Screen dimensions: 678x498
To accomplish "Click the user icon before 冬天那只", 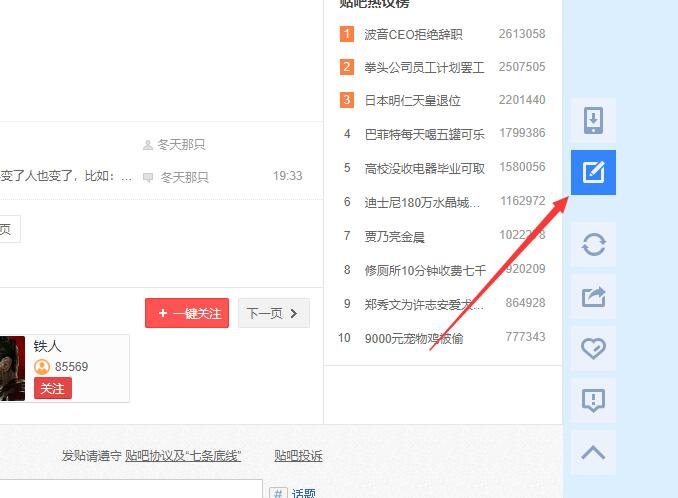I will click(x=148, y=145).
